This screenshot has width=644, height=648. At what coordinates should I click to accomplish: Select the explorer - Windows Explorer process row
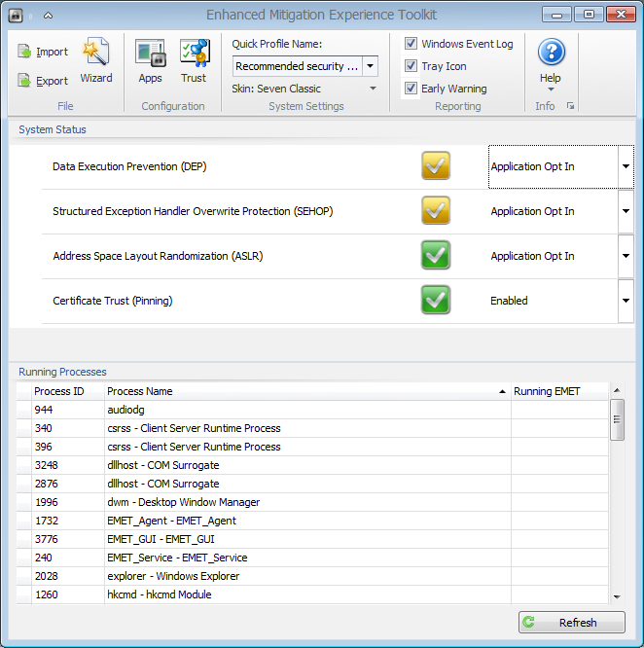point(173,576)
